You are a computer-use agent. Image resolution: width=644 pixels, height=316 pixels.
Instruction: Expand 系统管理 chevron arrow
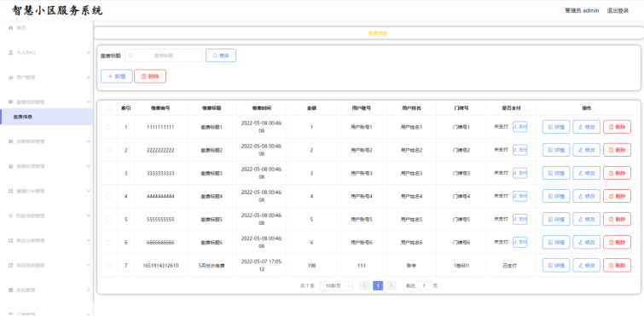[x=89, y=290]
